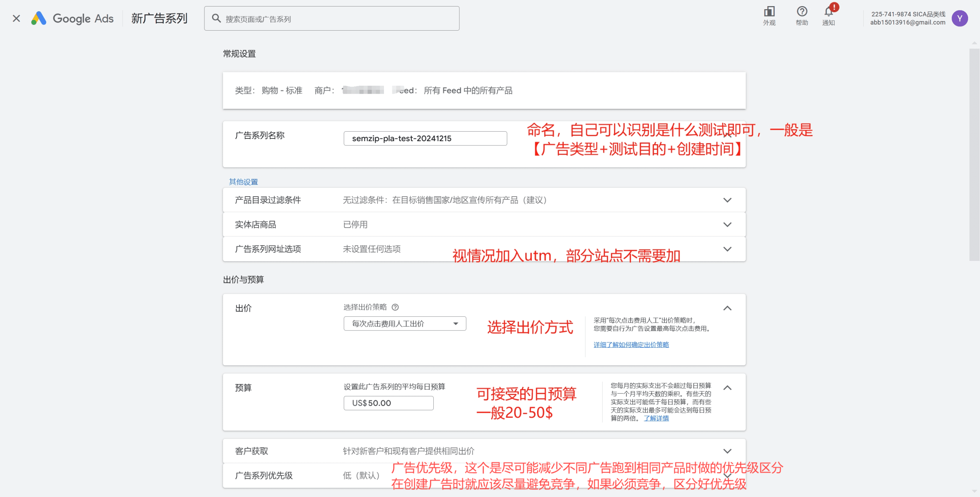Click the search magnifier icon
This screenshot has width=980, height=497.
pyautogui.click(x=216, y=18)
